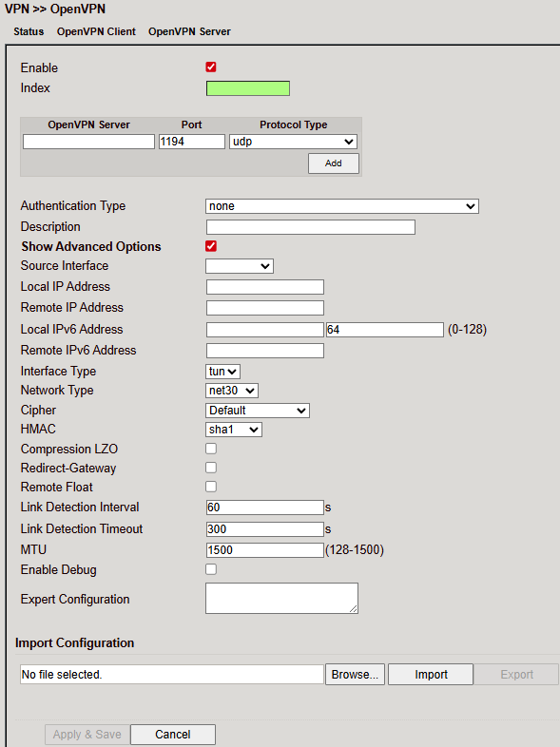Click the Local IP Address field
Viewport: 560px width, 747px height.
265,287
